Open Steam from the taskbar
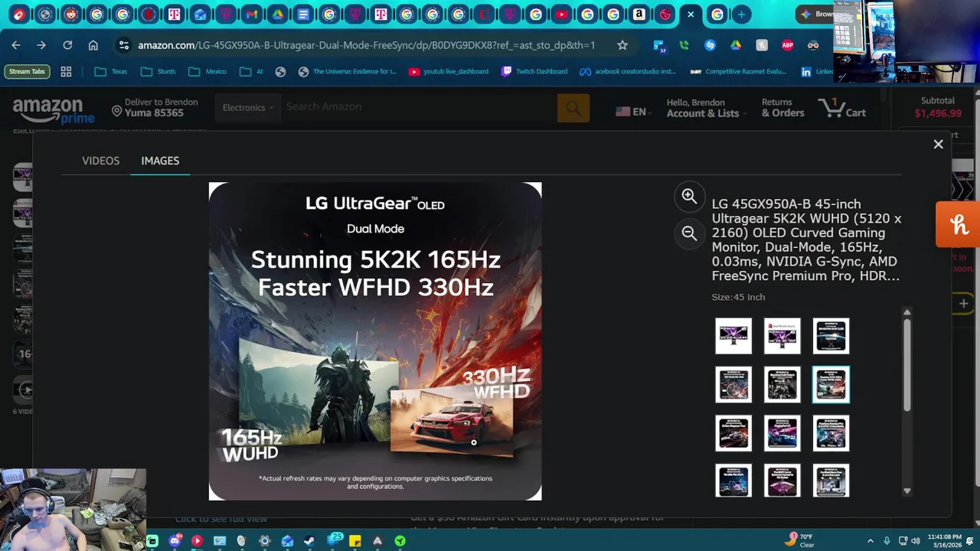 click(309, 541)
